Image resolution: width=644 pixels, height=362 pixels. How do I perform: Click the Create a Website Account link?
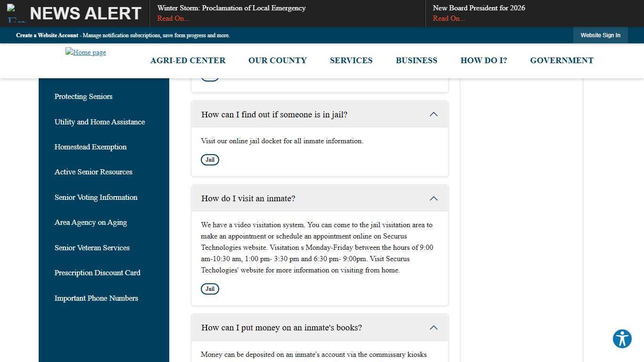click(47, 35)
